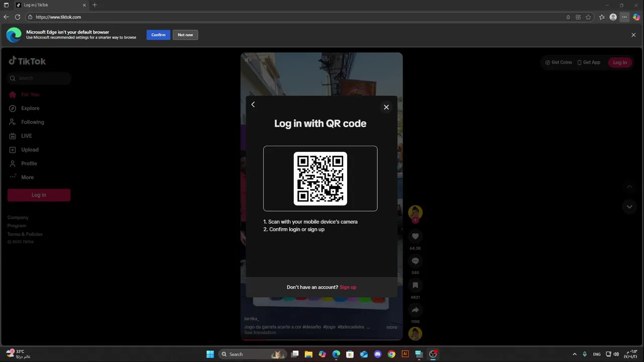This screenshot has width=644, height=362.
Task: Click the TikTok logo
Action: 27,61
